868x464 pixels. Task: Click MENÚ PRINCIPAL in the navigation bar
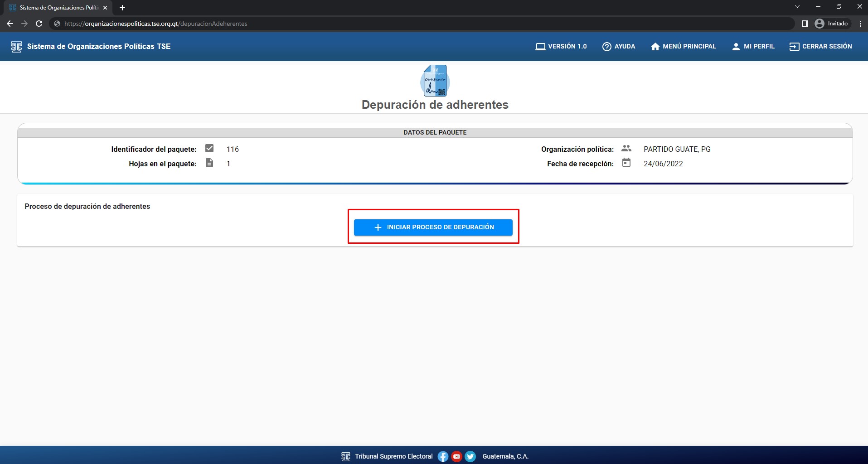tap(684, 46)
